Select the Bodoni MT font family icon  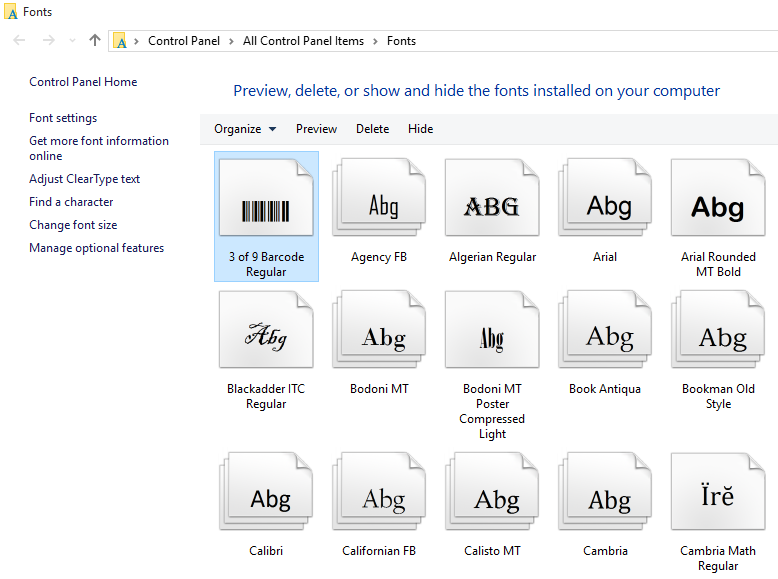click(379, 329)
